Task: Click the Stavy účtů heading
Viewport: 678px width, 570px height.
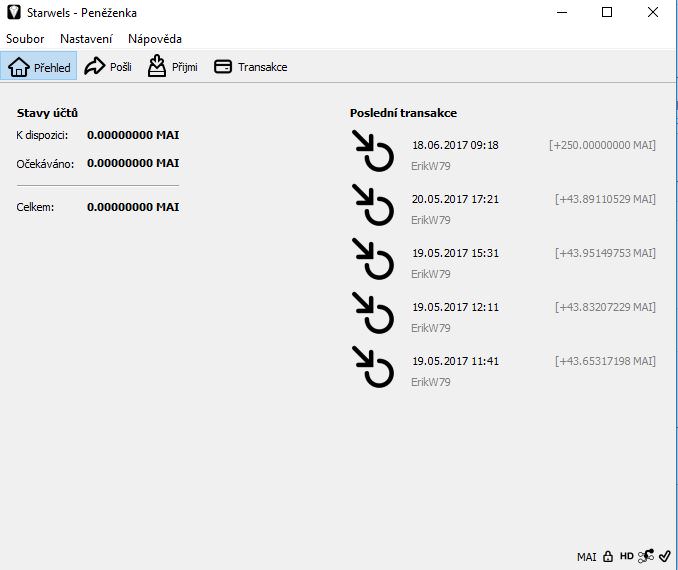Action: [47, 113]
